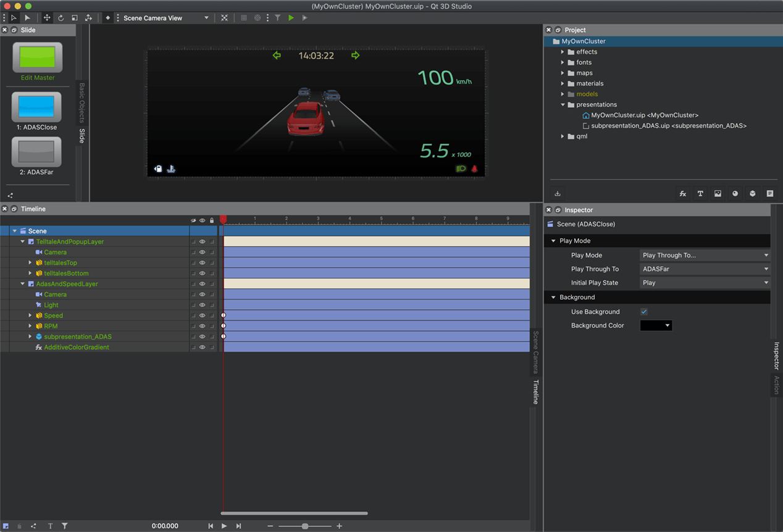Open the Background Color swatch
This screenshot has height=532, width=783.
pos(655,325)
